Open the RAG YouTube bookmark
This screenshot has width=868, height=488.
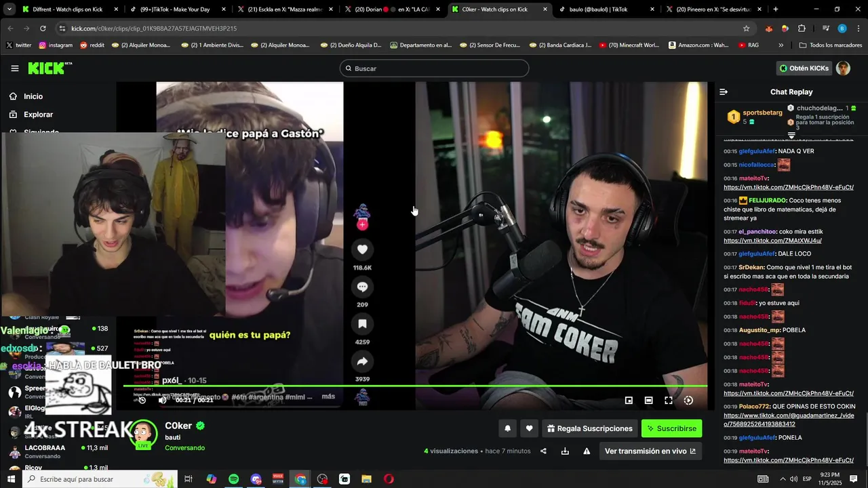749,45
